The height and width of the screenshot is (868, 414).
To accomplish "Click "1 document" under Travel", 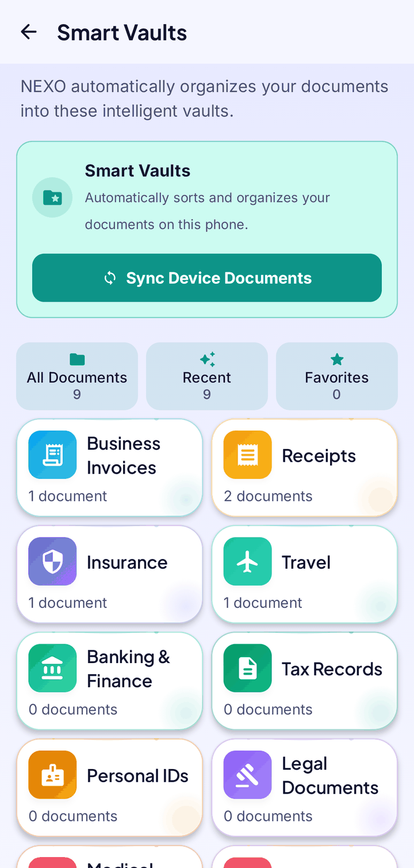I will pyautogui.click(x=263, y=603).
